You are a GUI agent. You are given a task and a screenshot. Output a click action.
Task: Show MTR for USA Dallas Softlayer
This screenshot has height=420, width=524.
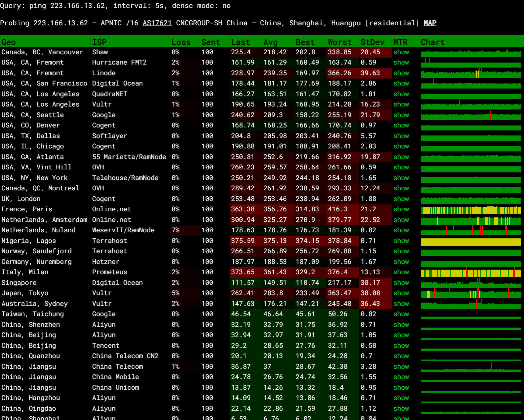point(401,136)
